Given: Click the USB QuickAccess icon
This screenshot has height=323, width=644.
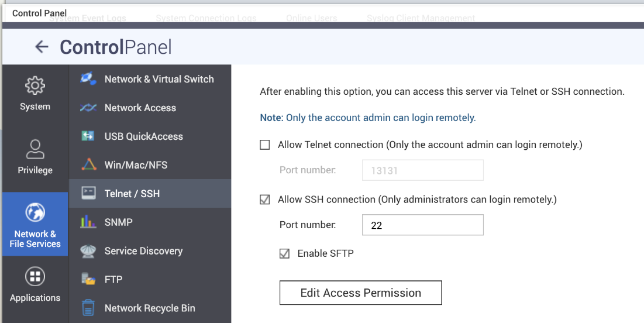Looking at the screenshot, I should click(x=88, y=136).
